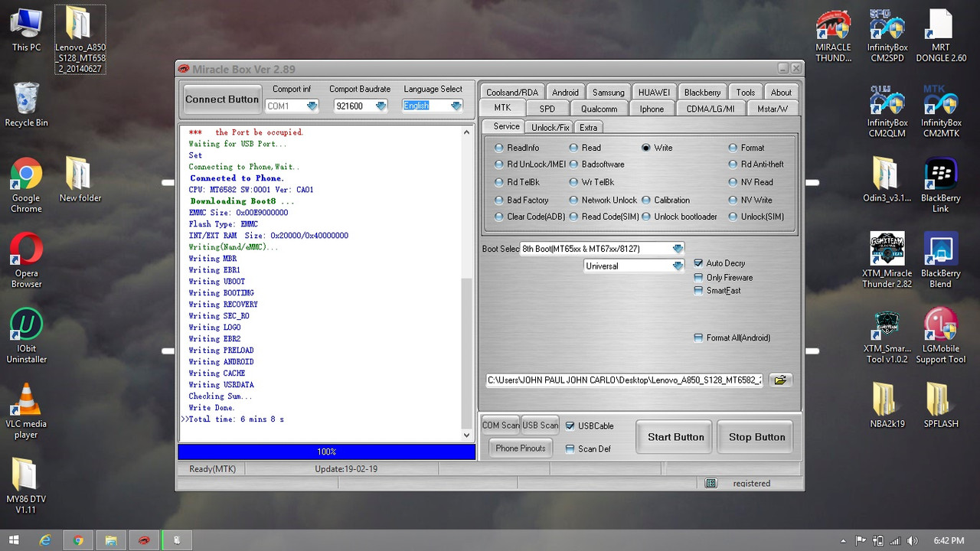The height and width of the screenshot is (551, 980).
Task: Click the firmware file path field
Action: click(625, 380)
